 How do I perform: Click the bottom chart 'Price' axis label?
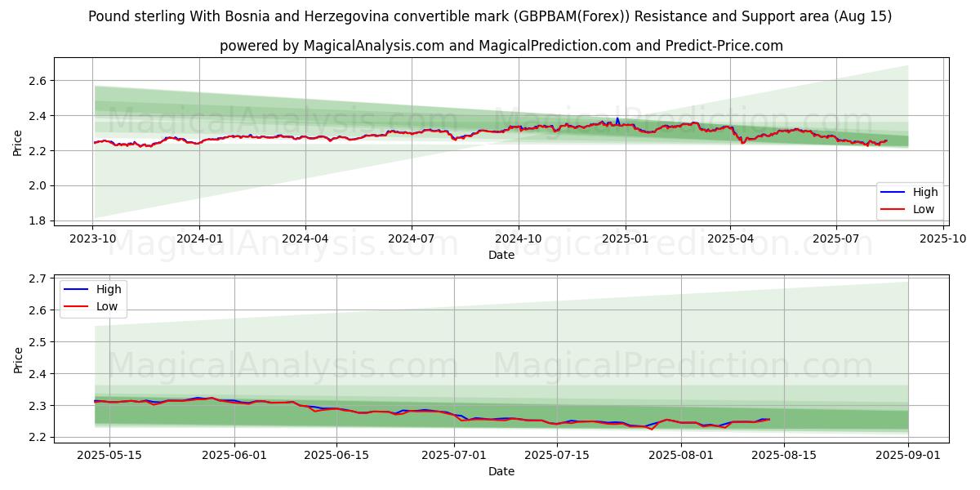point(18,359)
